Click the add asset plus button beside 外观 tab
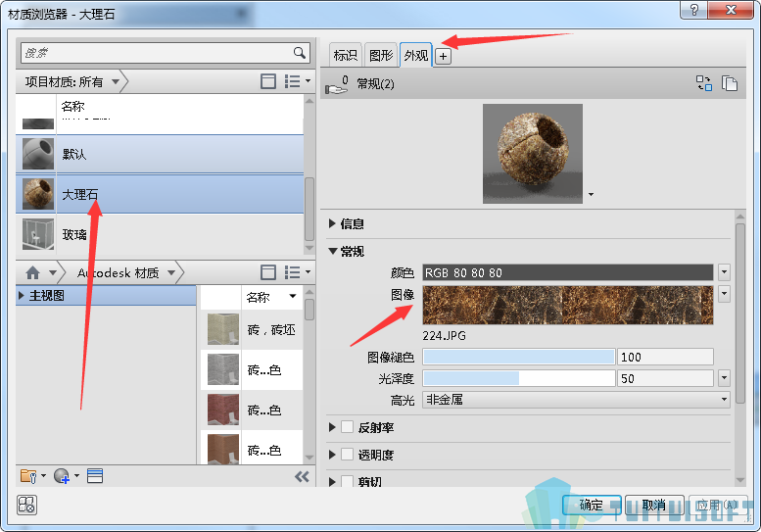 pyautogui.click(x=443, y=56)
